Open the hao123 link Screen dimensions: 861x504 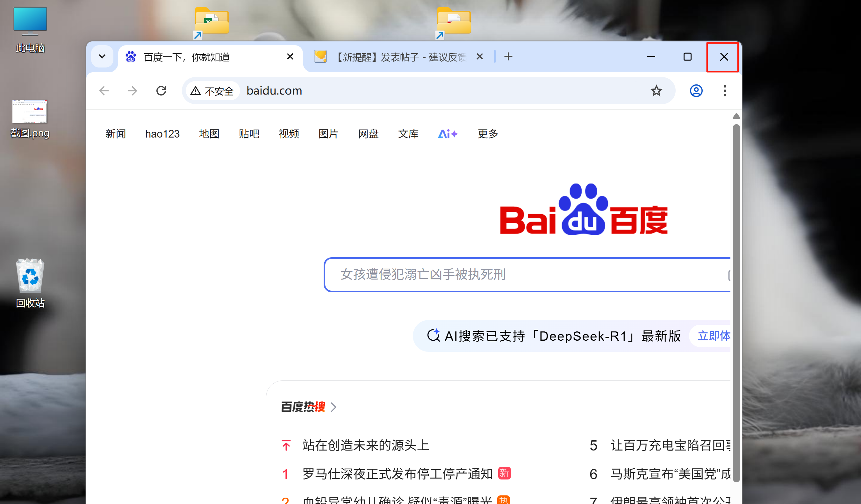pyautogui.click(x=162, y=134)
